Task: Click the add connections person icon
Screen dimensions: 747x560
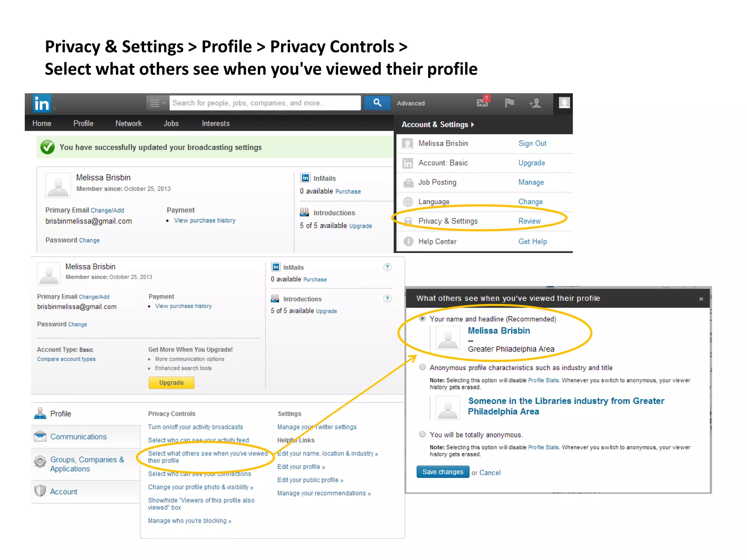Action: [535, 103]
